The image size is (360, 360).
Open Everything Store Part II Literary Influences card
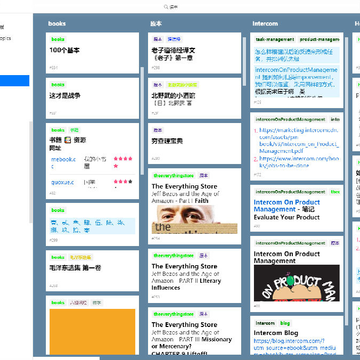194,276
